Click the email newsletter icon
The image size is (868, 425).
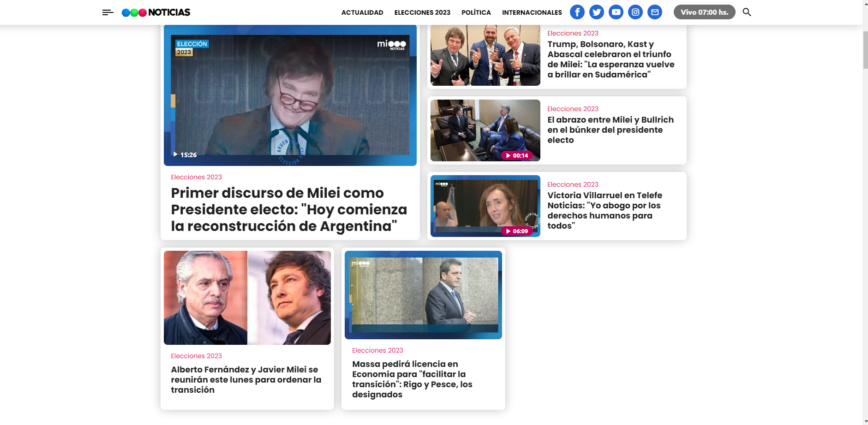pos(655,12)
